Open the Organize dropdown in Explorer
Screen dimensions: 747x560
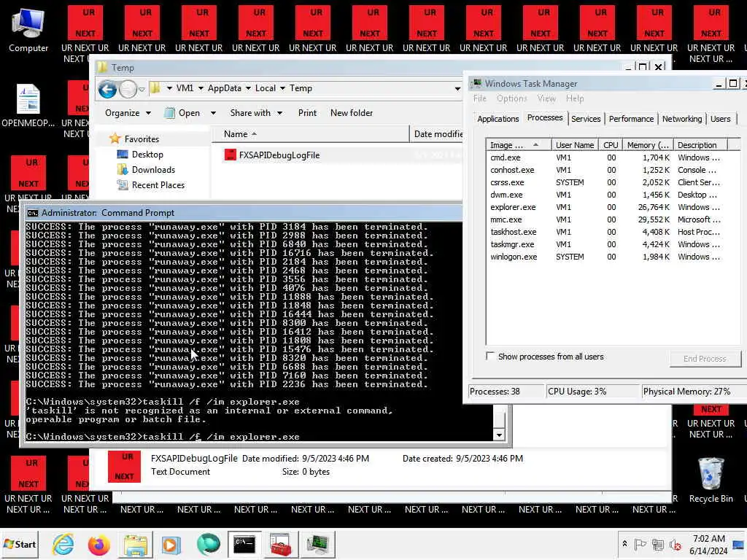click(x=128, y=113)
